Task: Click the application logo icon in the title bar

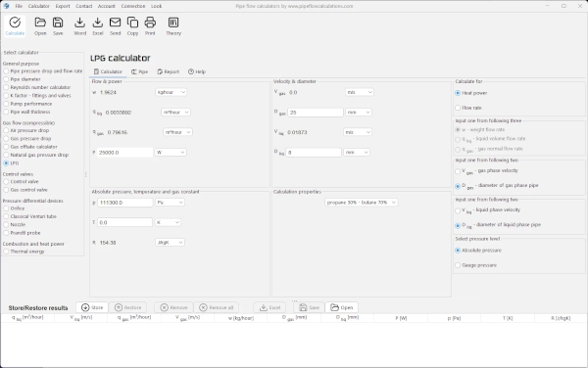Action: tap(6, 6)
